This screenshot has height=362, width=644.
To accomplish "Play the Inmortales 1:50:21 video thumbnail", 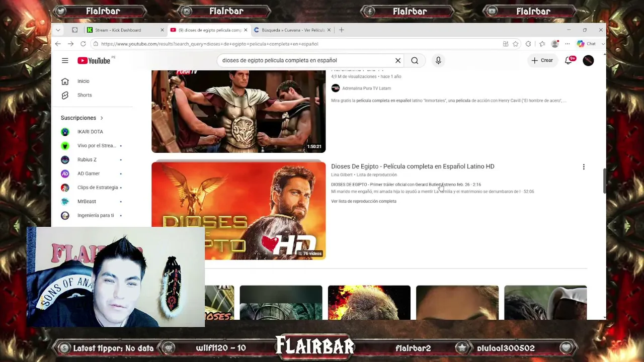I will pos(238,111).
